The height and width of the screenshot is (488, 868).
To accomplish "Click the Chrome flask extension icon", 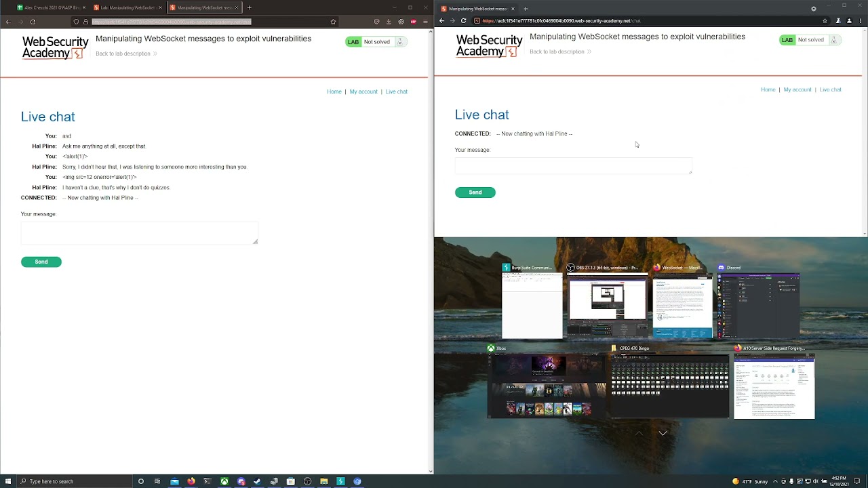I will coord(838,20).
